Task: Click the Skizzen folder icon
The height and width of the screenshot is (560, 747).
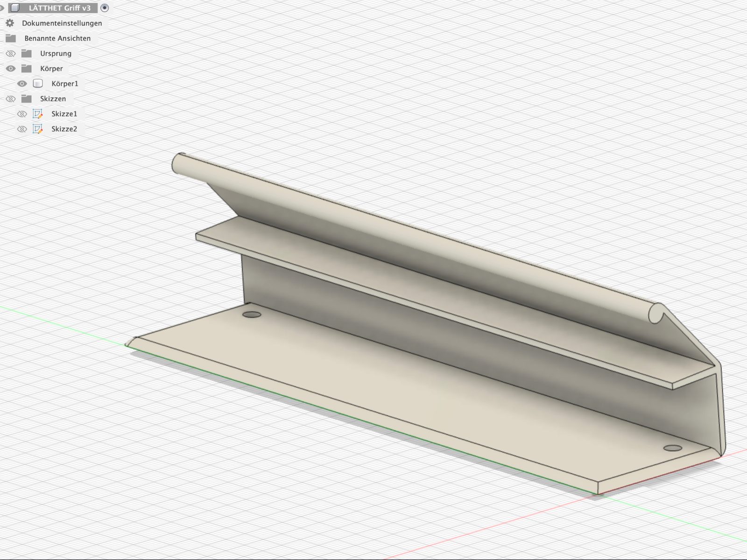Action: [27, 99]
